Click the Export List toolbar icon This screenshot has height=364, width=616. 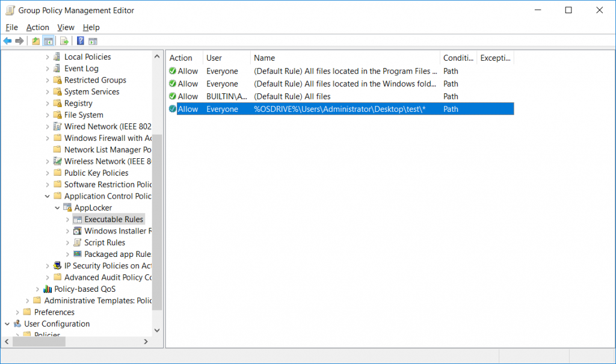coord(64,40)
